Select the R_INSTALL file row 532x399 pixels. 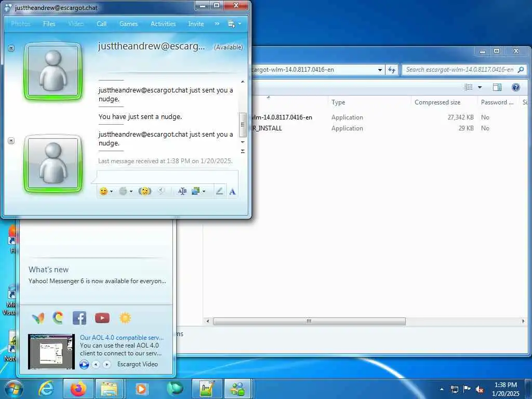tap(267, 128)
